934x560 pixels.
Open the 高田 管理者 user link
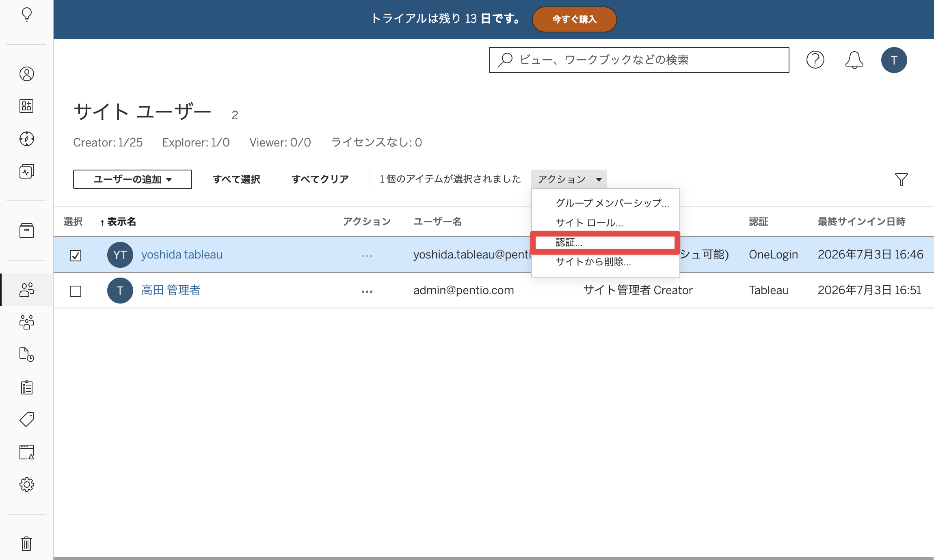[171, 290]
